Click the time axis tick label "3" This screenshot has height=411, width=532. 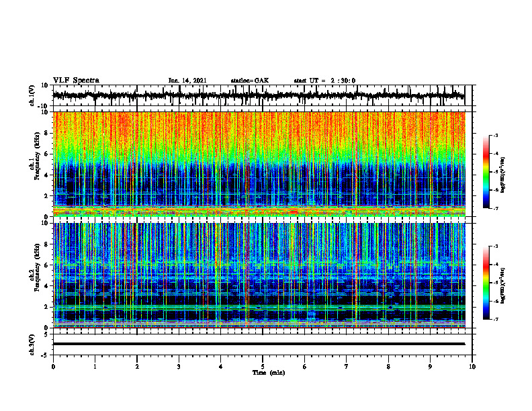tap(179, 367)
